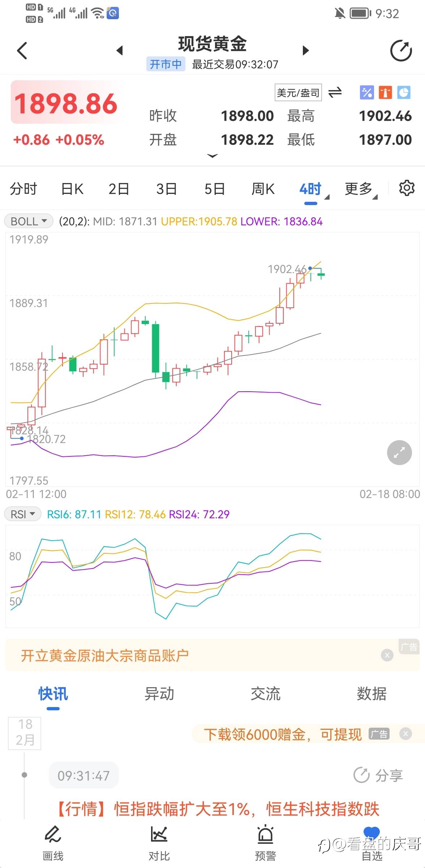Set a price alert with 预警
The height and width of the screenshot is (868, 425).
(x=265, y=843)
